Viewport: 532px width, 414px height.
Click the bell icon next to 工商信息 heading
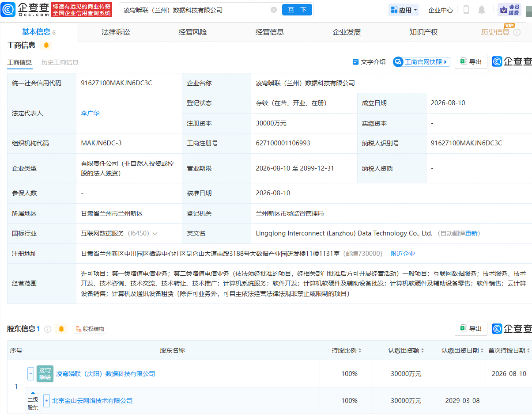click(46, 45)
